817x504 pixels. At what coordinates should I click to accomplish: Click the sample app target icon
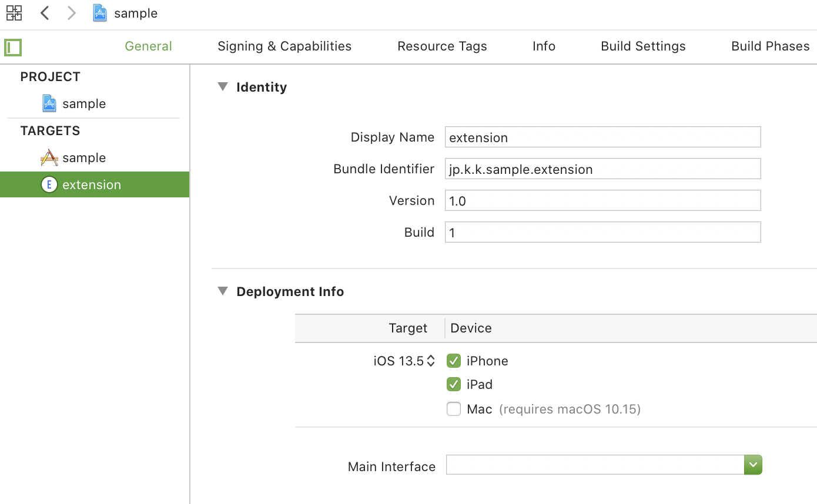point(49,157)
